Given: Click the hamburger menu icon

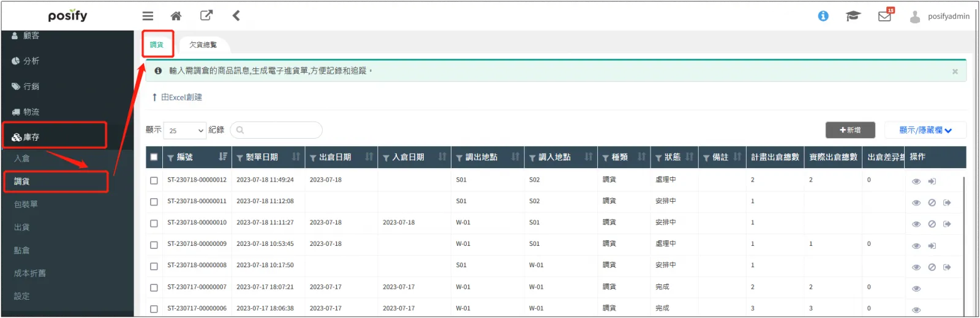Looking at the screenshot, I should 148,17.
